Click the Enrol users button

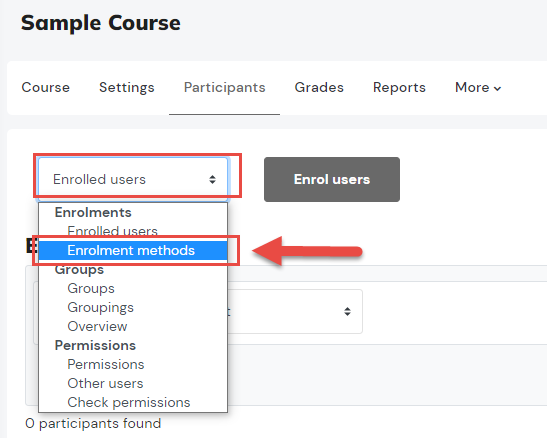pyautogui.click(x=332, y=179)
